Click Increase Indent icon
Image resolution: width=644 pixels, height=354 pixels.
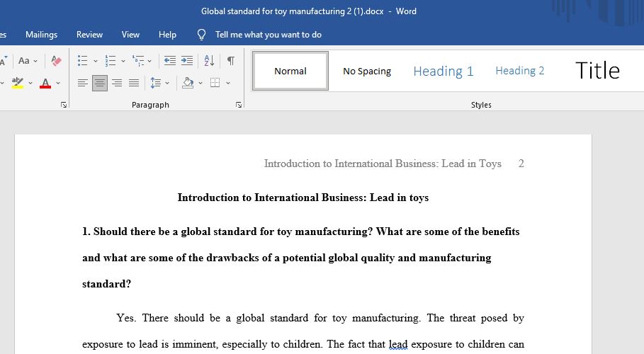click(x=187, y=61)
